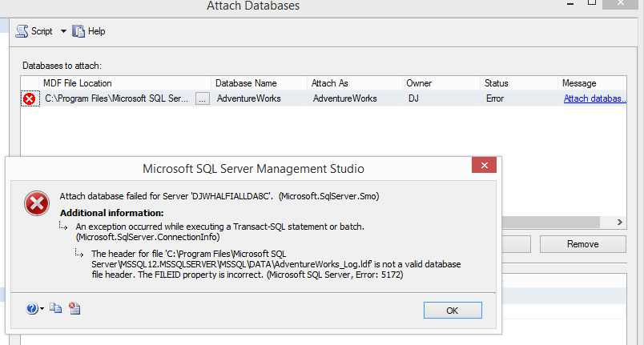This screenshot has height=345, width=644.
Task: Copy message text using copy icon
Action: coord(55,308)
